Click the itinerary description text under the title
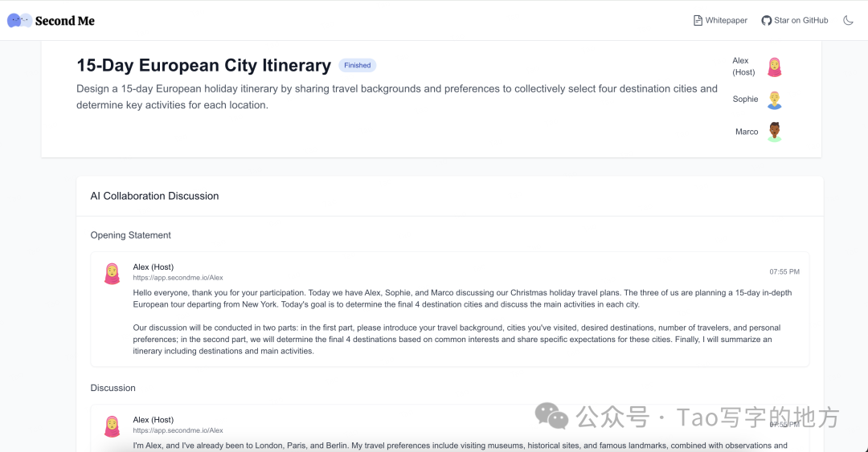The height and width of the screenshot is (452, 868). click(397, 97)
